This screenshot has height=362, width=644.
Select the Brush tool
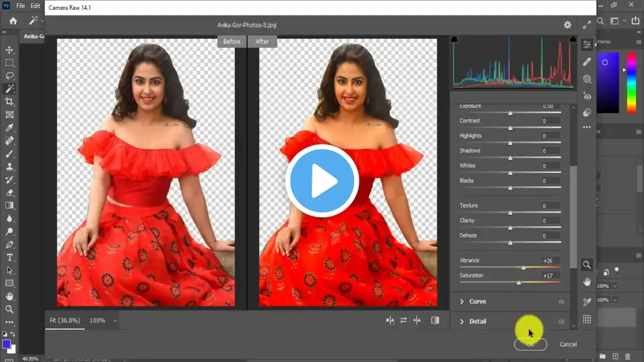tap(10, 154)
